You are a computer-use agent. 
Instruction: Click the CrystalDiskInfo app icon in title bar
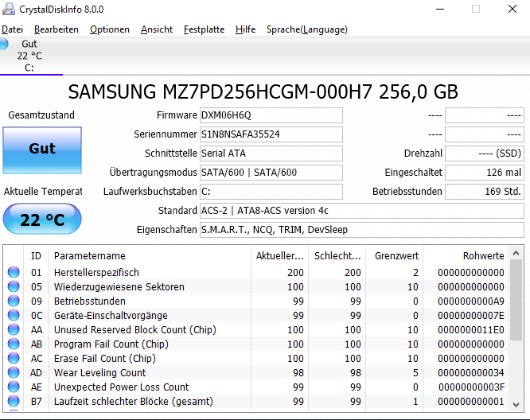coord(9,9)
